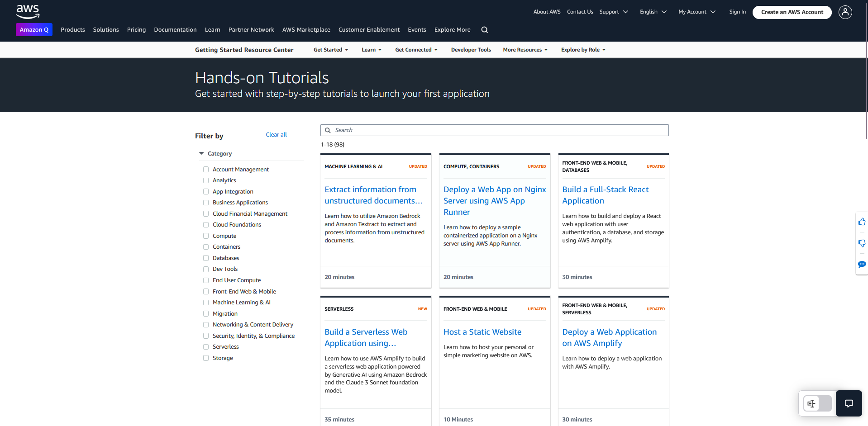Check the Storage category filter
Screen dimensions: 868x426
click(206, 358)
